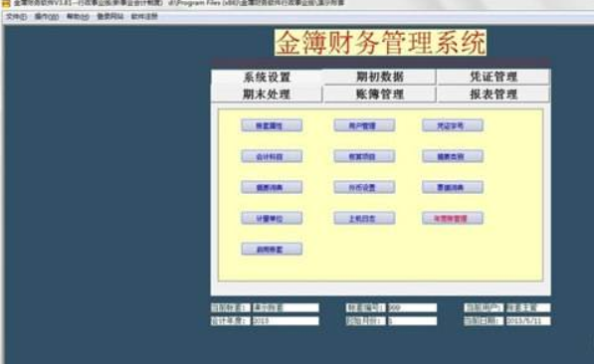Switch to the 系统设置 tab
Image resolution: width=594 pixels, height=364 pixels.
pos(267,77)
